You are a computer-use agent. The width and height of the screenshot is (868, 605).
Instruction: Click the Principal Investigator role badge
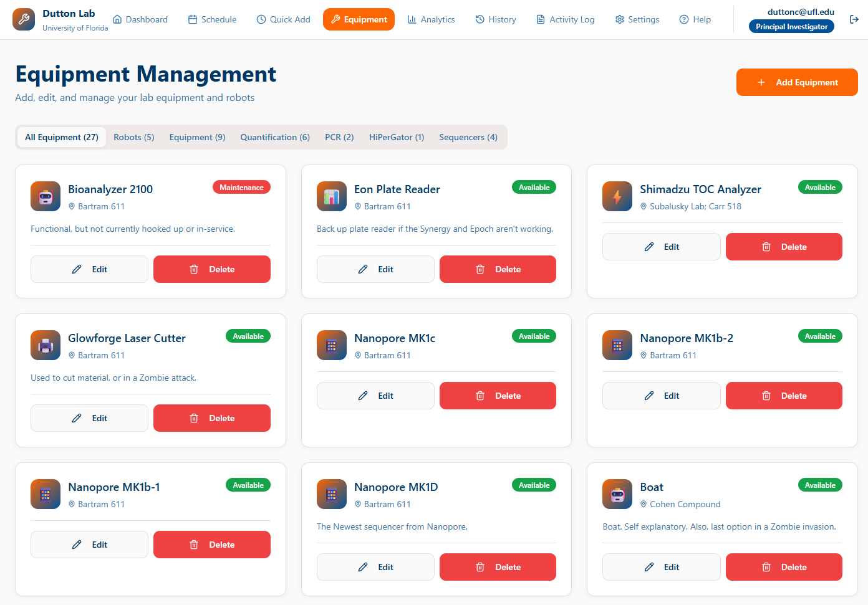[x=791, y=27]
